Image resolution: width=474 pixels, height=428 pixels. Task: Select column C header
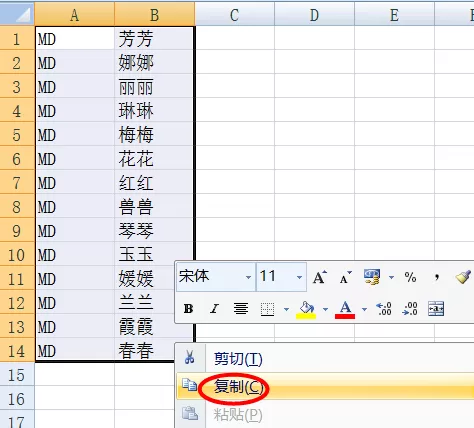click(x=235, y=14)
